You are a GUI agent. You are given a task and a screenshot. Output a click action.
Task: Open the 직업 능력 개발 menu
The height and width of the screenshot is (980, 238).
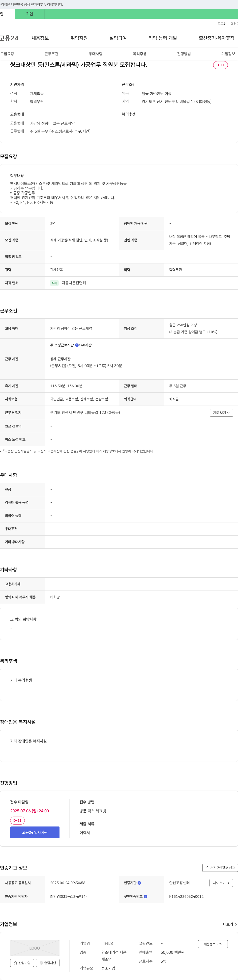(x=163, y=38)
